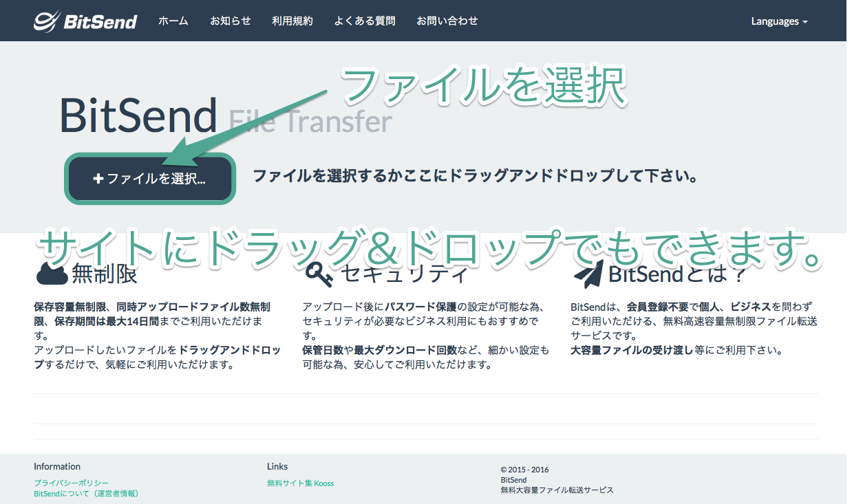863x504 pixels.
Task: Click the cloud icon beside 無制限
Action: click(51, 273)
